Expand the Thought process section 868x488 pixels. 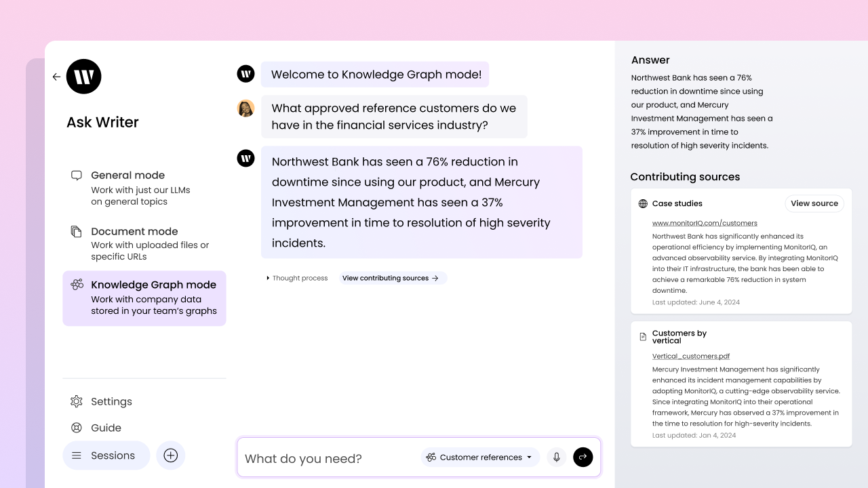(297, 278)
